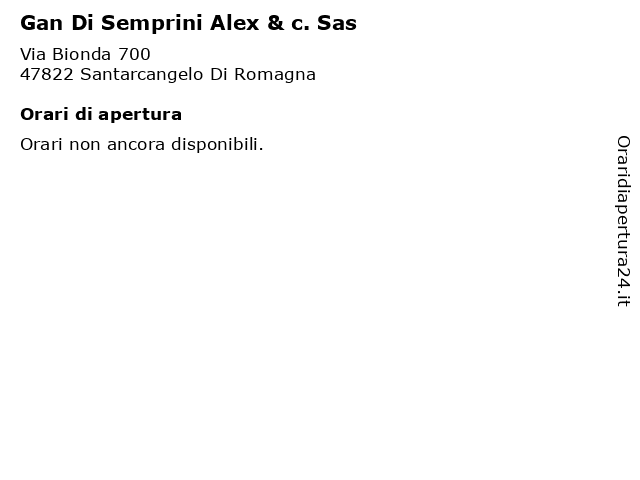The width and height of the screenshot is (640, 480).
Task: Open the vertical Orariidiapertura24.it watermark link
Action: pos(623,221)
